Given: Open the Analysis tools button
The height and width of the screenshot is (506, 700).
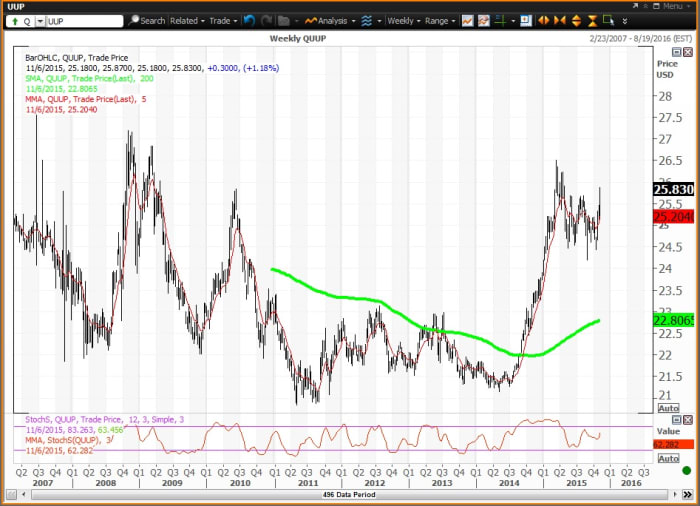Looking at the screenshot, I should [328, 20].
